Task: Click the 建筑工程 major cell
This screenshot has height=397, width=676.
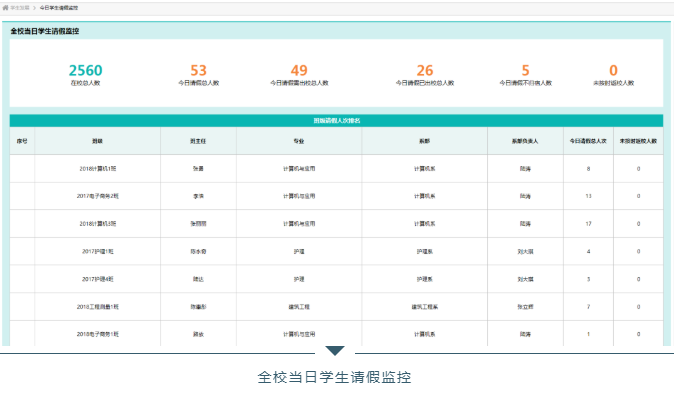Action: (299, 306)
